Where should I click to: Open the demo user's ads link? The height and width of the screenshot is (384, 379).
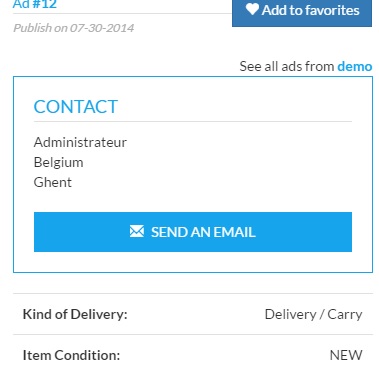[x=355, y=66]
